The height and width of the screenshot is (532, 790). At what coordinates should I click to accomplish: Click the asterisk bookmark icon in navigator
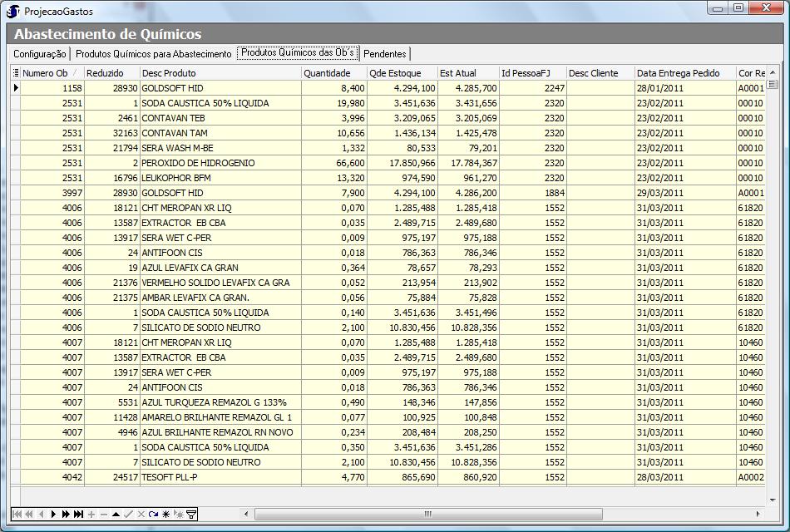(x=165, y=515)
